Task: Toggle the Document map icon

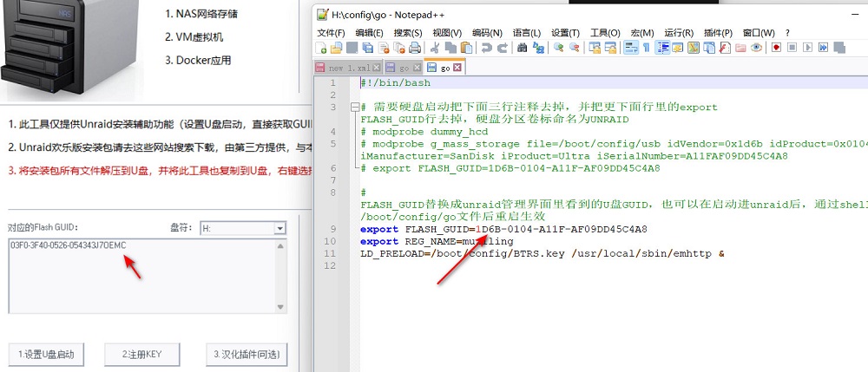Action: click(x=693, y=48)
